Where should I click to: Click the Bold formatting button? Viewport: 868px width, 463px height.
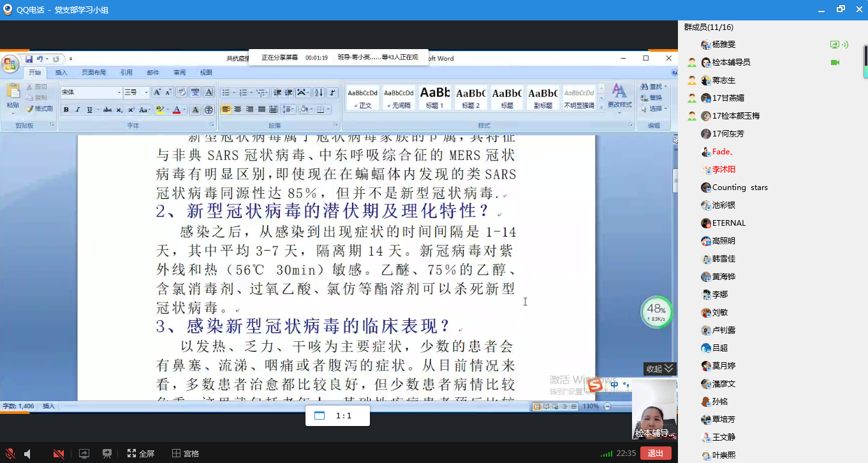(66, 110)
